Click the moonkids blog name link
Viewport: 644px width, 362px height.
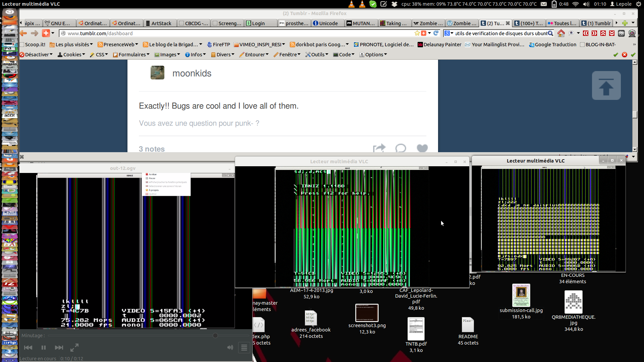click(x=192, y=73)
